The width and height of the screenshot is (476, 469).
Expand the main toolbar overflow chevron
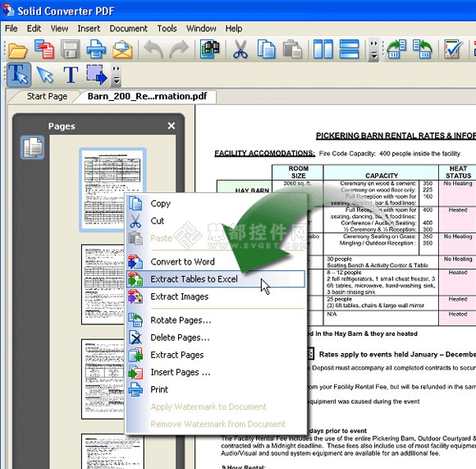pos(374,50)
